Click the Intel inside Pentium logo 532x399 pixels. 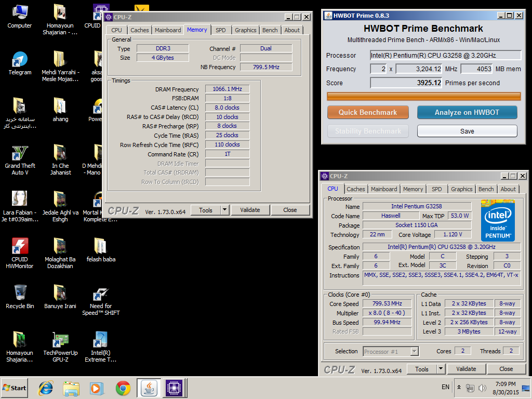pos(498,220)
